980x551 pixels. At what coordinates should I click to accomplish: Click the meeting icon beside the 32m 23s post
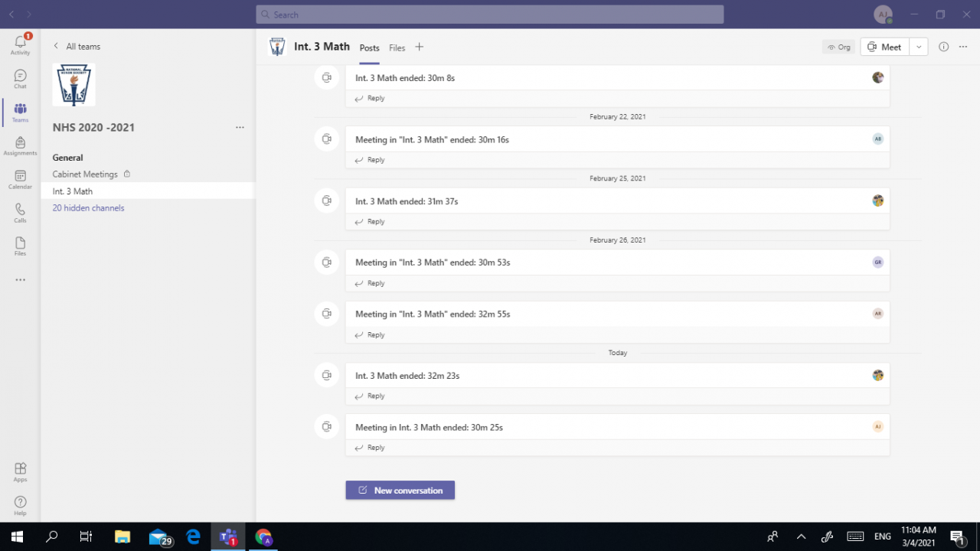point(327,375)
